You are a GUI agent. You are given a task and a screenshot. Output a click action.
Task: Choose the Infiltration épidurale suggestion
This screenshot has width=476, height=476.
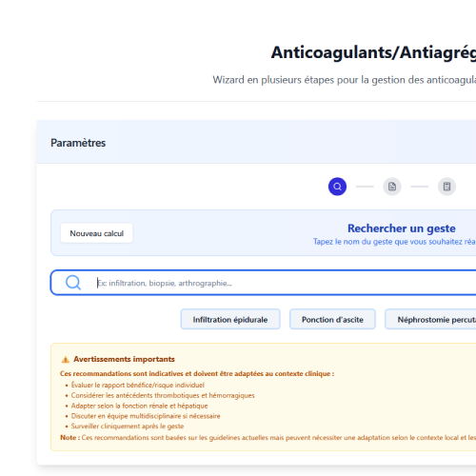(x=230, y=319)
